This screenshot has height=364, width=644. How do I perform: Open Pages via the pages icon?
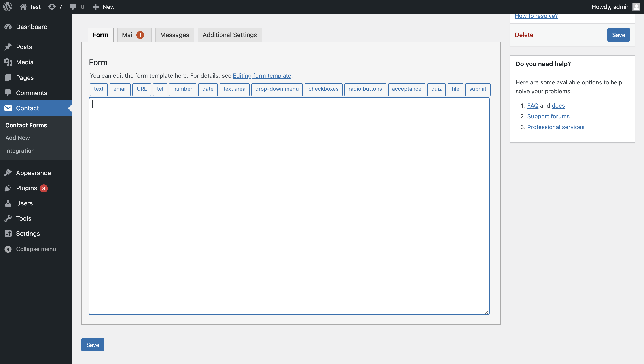(8, 77)
